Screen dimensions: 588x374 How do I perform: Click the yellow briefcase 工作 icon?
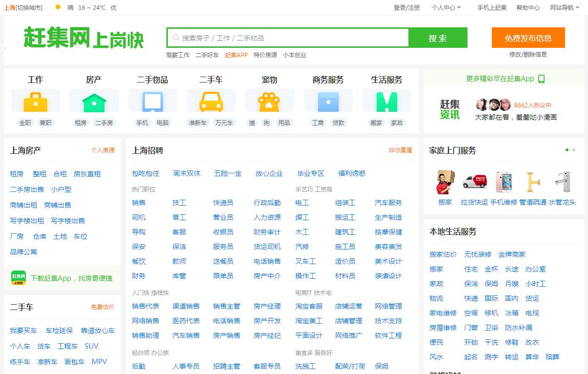(36, 102)
